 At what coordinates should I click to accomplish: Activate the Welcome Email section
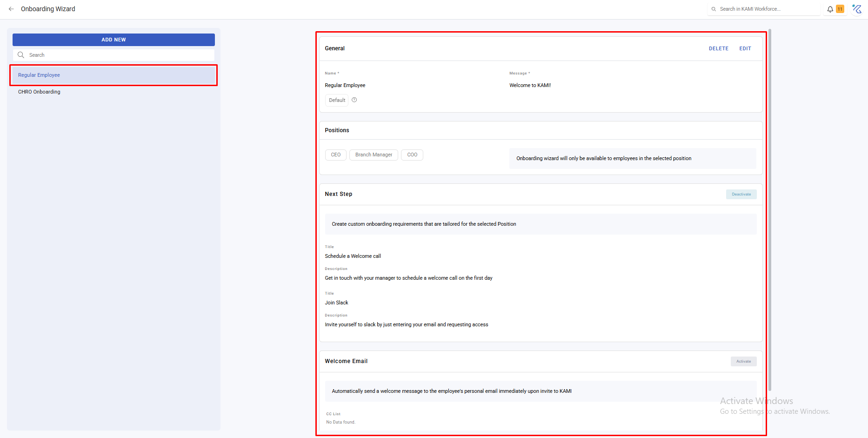(x=744, y=361)
